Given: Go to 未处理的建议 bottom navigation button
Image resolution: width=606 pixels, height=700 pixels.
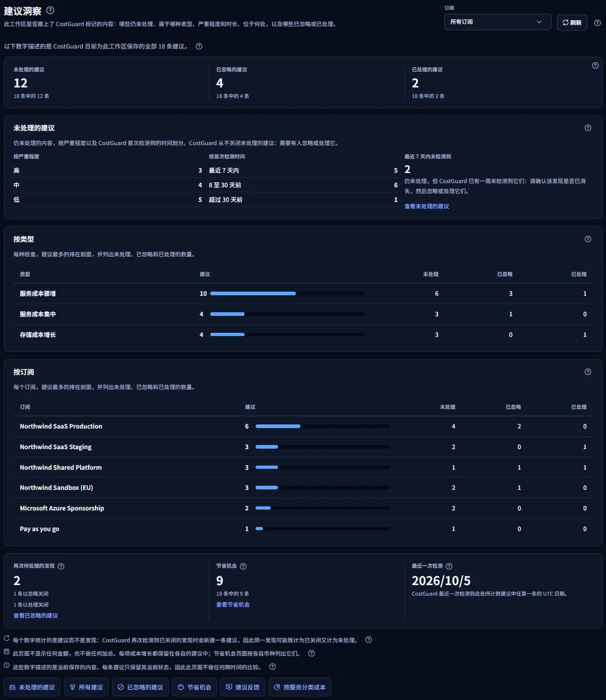Looking at the screenshot, I should point(32,687).
